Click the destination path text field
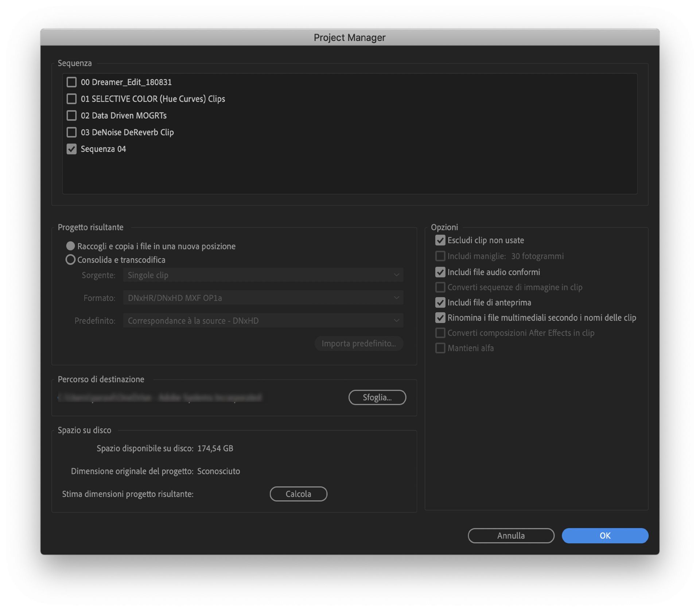The height and width of the screenshot is (611, 700). [160, 397]
